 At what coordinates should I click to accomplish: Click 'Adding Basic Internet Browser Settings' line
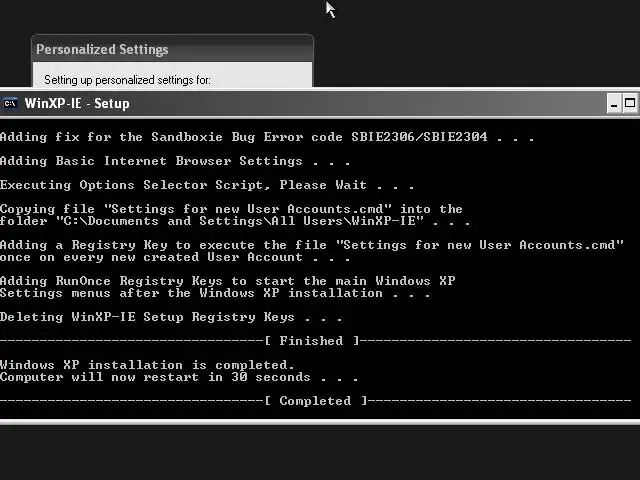point(175,161)
